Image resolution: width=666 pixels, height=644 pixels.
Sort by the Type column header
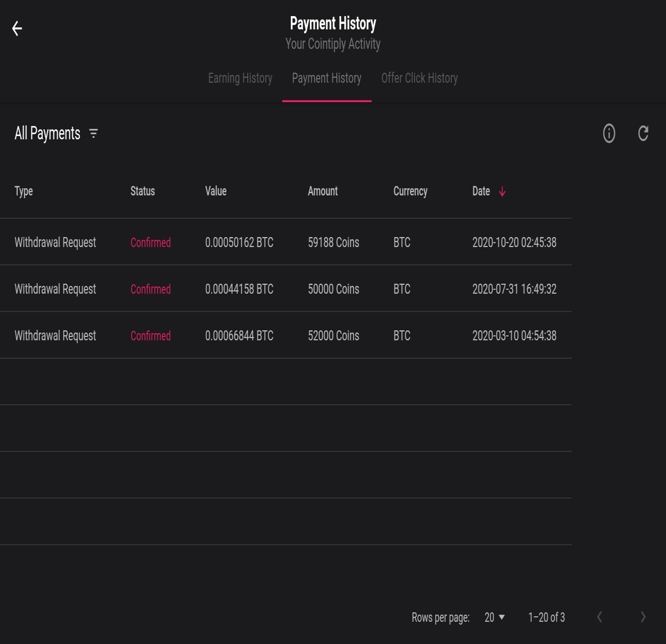tap(24, 191)
